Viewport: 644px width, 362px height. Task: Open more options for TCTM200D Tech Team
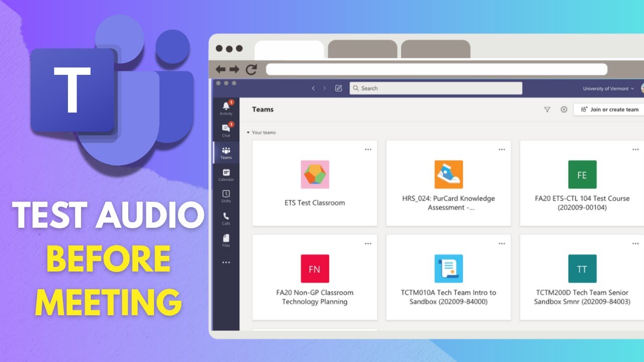[x=635, y=243]
